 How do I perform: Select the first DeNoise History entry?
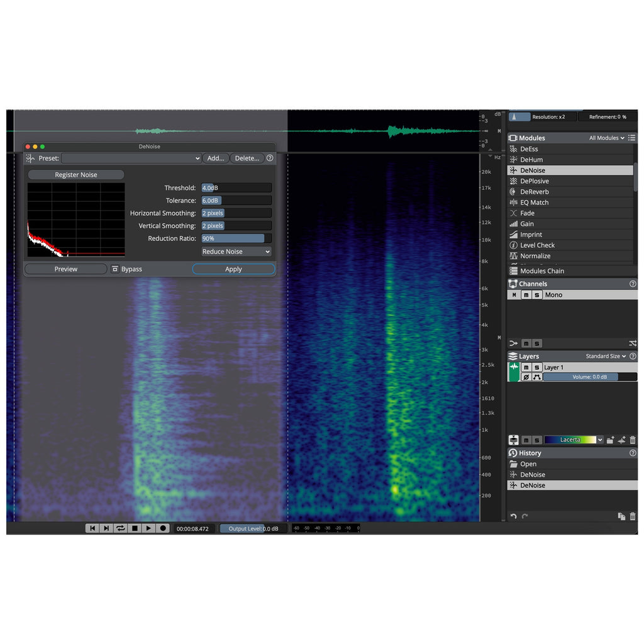572,474
